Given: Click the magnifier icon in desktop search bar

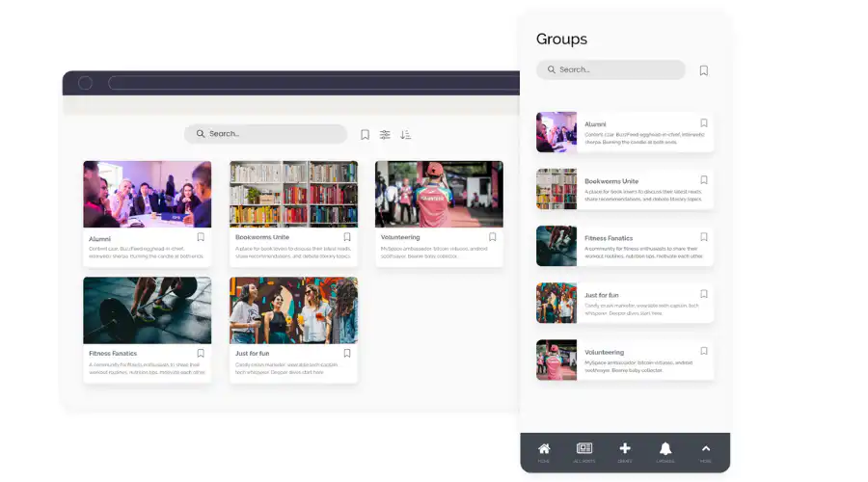Looking at the screenshot, I should click(x=201, y=133).
